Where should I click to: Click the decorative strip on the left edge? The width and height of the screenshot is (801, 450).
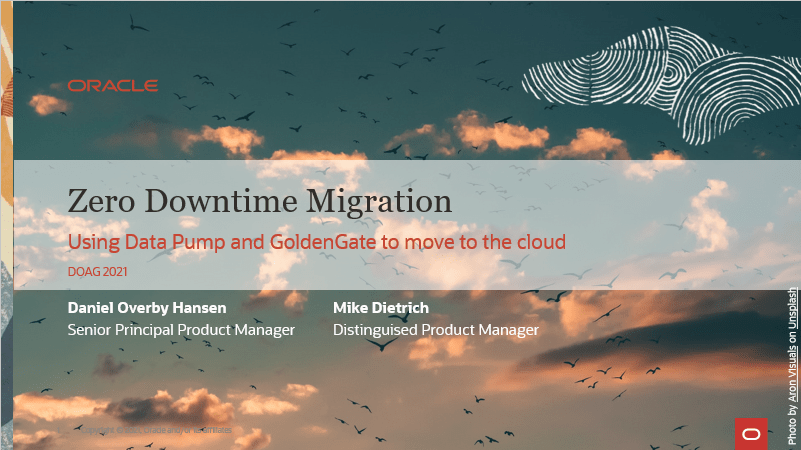coord(6,225)
